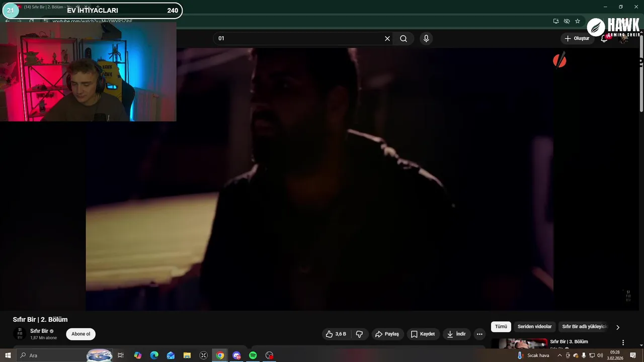The height and width of the screenshot is (362, 644).
Task: Open Task View on taskbar
Action: (121, 355)
